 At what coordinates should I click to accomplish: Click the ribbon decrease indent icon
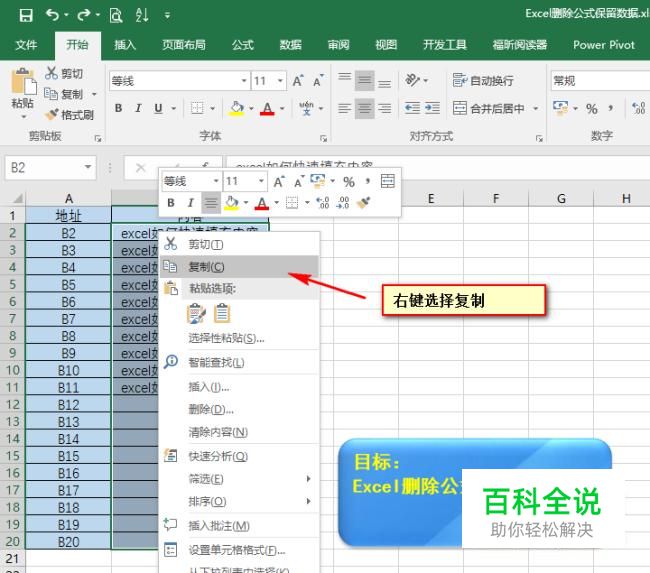tap(412, 108)
